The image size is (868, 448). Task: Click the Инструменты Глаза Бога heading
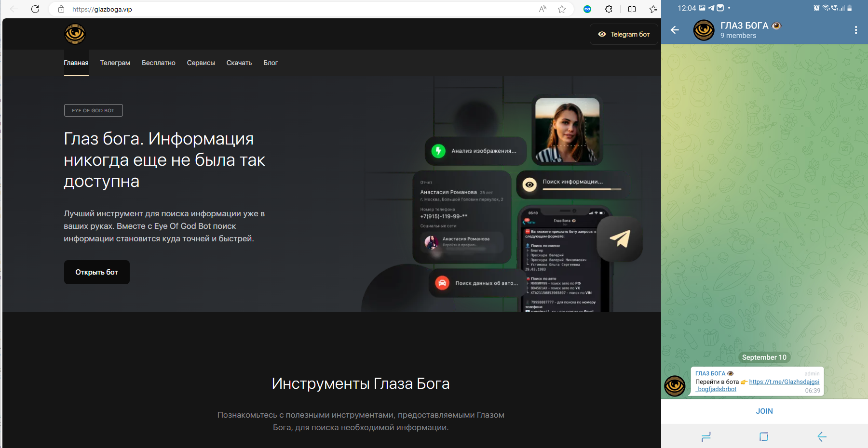(361, 383)
